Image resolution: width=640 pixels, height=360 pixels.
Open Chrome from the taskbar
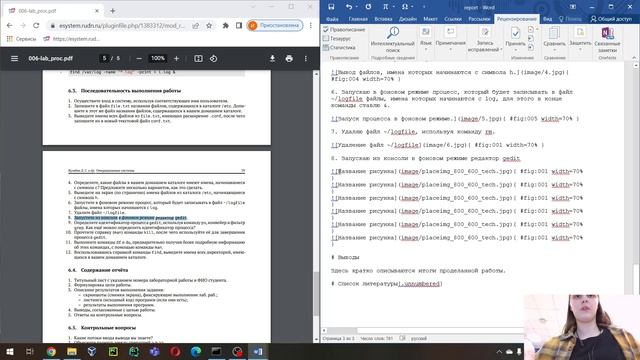pos(51,351)
